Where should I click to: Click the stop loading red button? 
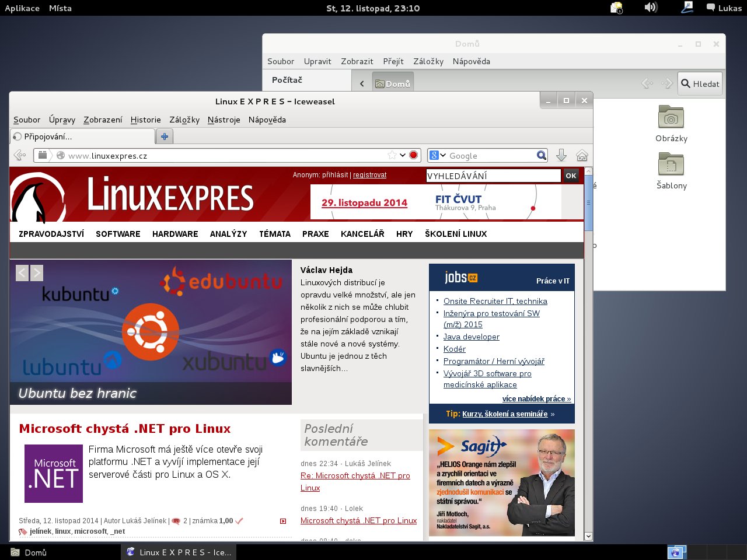pyautogui.click(x=414, y=155)
